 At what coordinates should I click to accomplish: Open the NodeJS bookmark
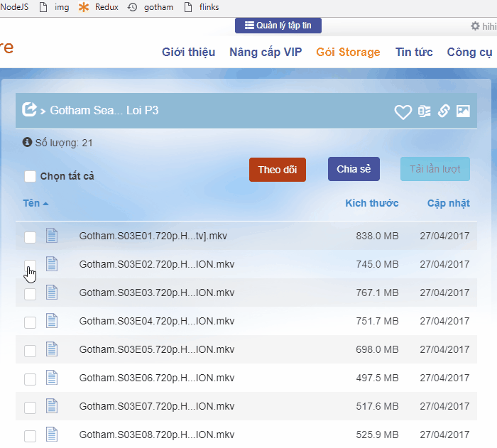14,7
